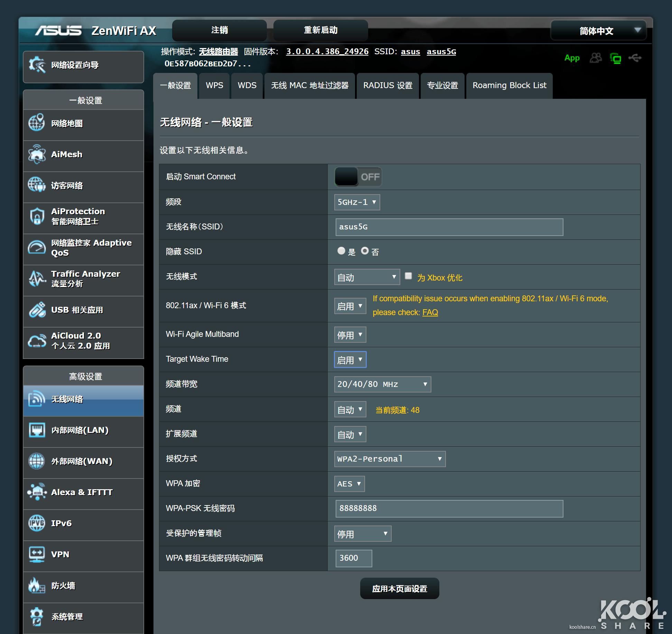Change the 授权方式 WPA2-Personal dropdown
This screenshot has height=634, width=672.
coord(389,459)
